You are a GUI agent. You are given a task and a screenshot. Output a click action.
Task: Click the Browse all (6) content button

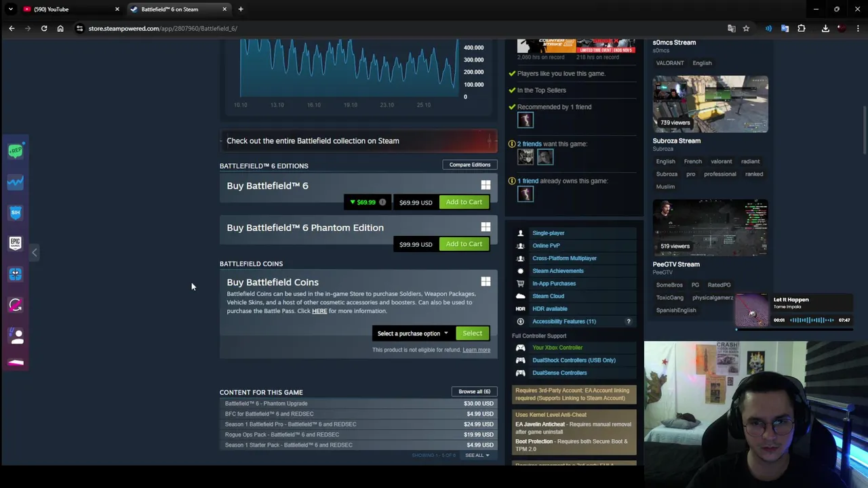pyautogui.click(x=474, y=392)
